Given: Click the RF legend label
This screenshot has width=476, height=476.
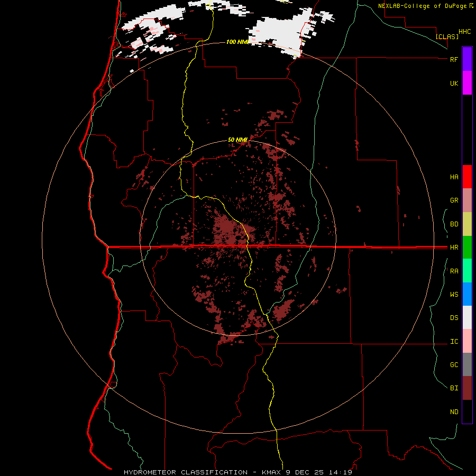Looking at the screenshot, I should click(454, 59).
